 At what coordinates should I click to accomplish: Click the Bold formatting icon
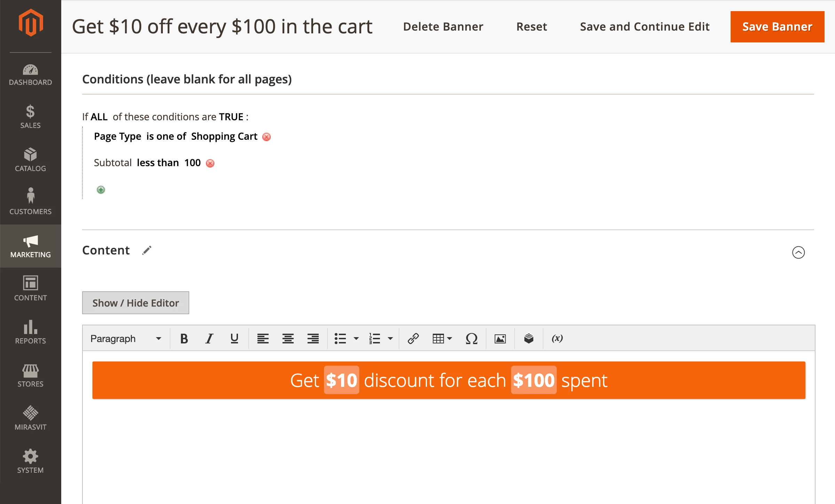[x=184, y=339]
